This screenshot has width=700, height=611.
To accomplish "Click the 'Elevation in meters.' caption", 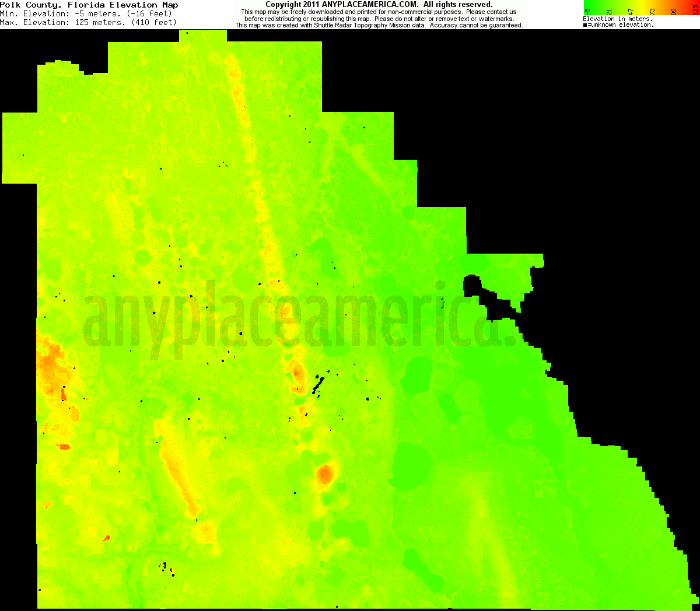I will (618, 19).
